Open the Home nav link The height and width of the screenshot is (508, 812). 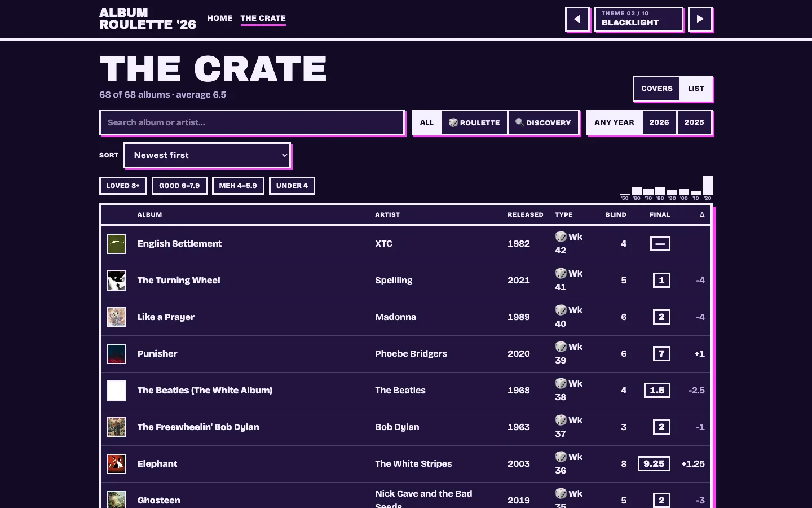(220, 18)
